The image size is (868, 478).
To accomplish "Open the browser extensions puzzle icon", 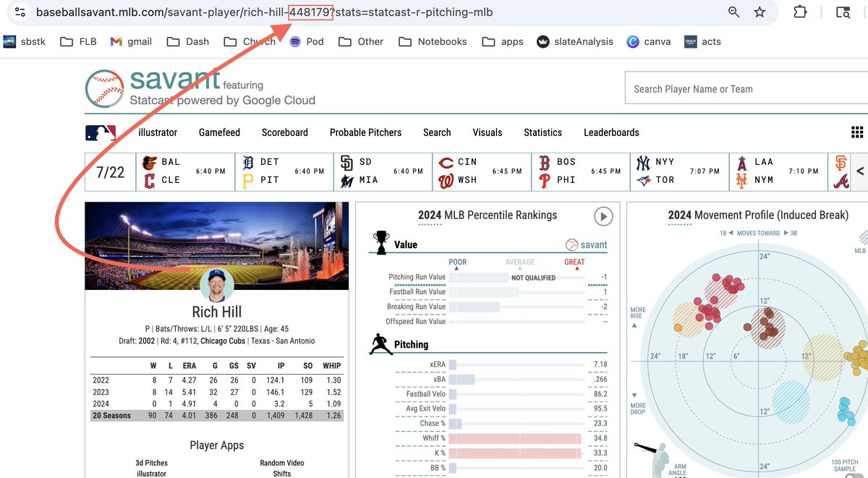I will click(800, 12).
